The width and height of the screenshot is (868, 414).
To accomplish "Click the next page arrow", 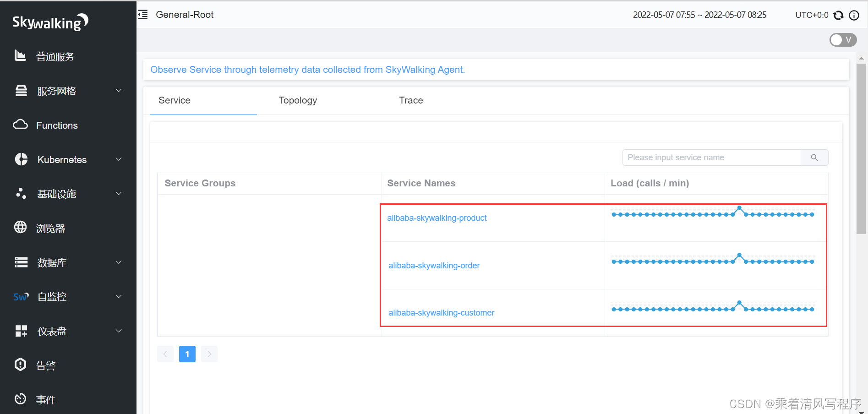I will [x=209, y=354].
